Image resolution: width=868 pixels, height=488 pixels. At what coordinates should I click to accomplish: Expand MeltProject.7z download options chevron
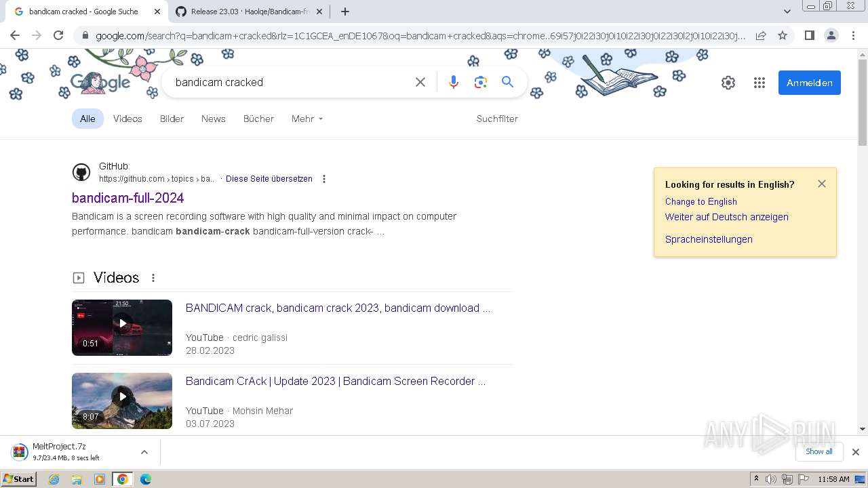pos(144,452)
